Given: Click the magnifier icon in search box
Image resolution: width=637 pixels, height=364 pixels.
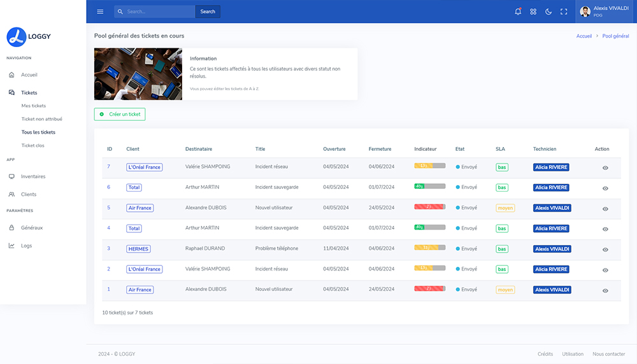Looking at the screenshot, I should pos(120,11).
